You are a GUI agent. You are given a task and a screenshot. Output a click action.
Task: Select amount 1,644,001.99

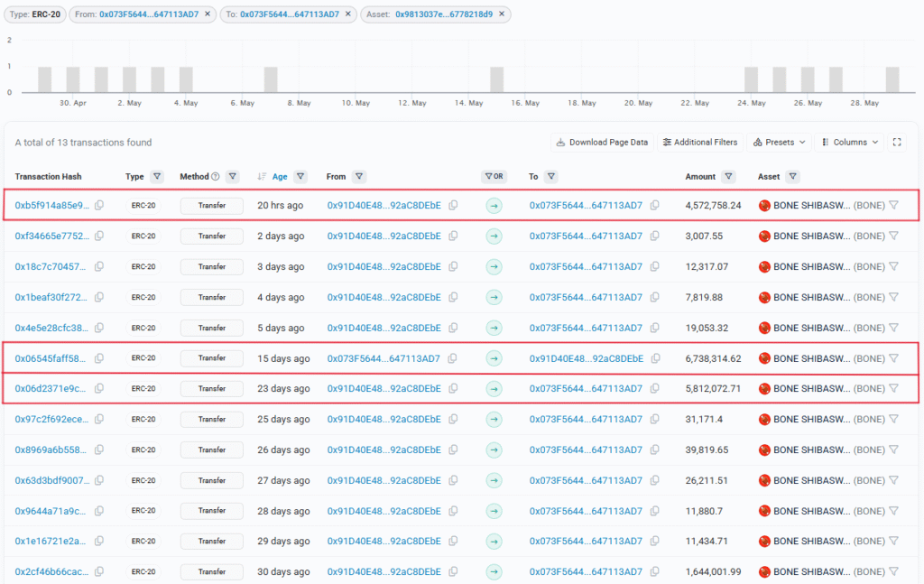(713, 571)
